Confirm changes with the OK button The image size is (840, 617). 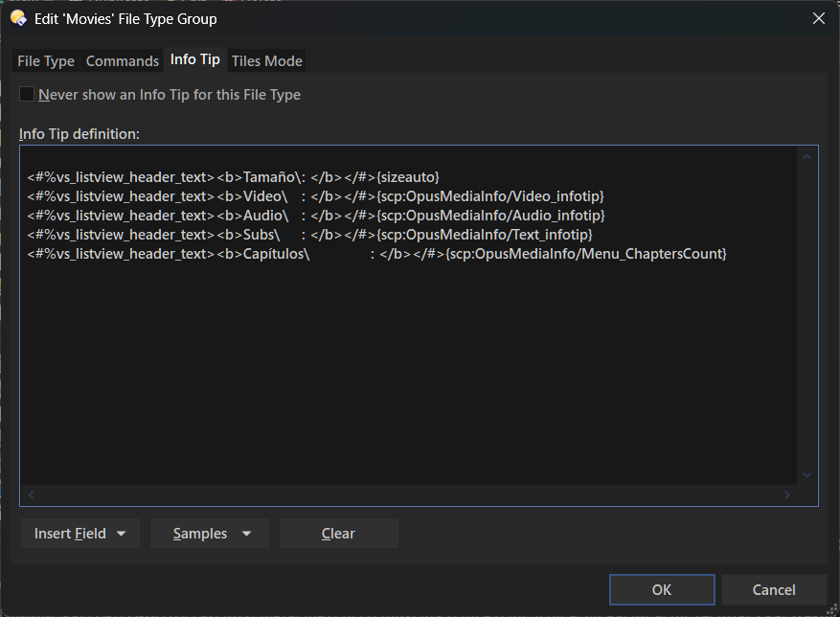[662, 589]
